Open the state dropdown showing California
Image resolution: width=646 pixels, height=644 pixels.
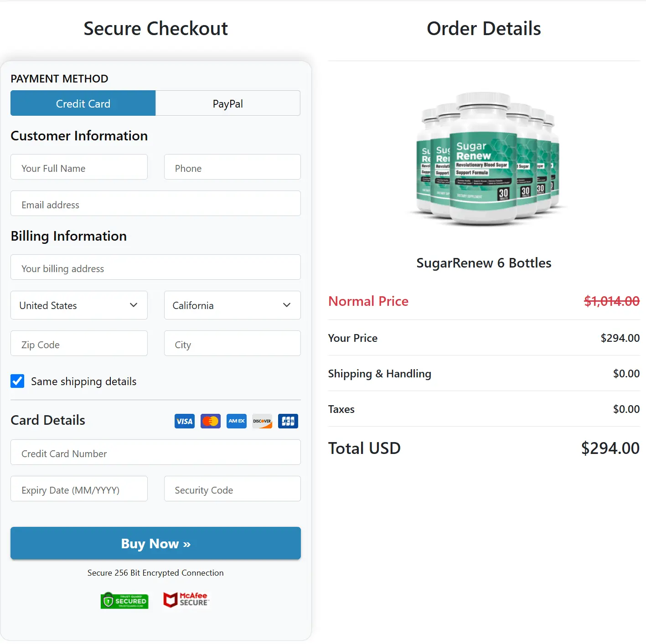coord(232,305)
